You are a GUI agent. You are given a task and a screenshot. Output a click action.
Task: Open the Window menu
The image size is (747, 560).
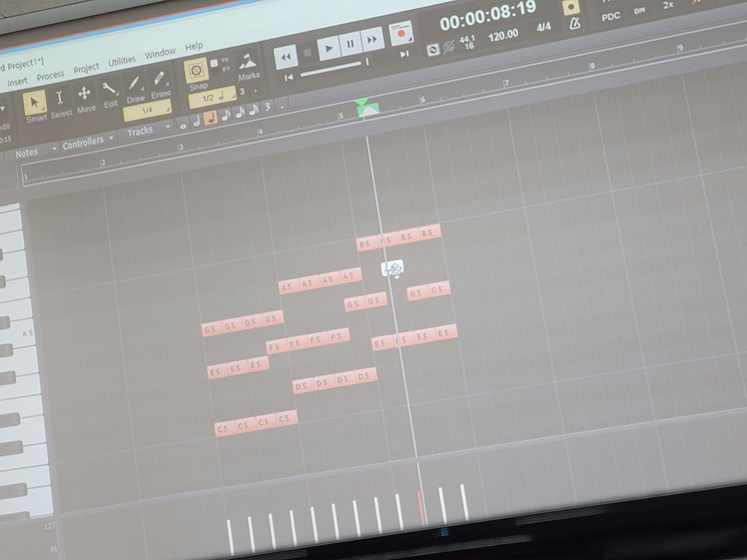tap(160, 53)
